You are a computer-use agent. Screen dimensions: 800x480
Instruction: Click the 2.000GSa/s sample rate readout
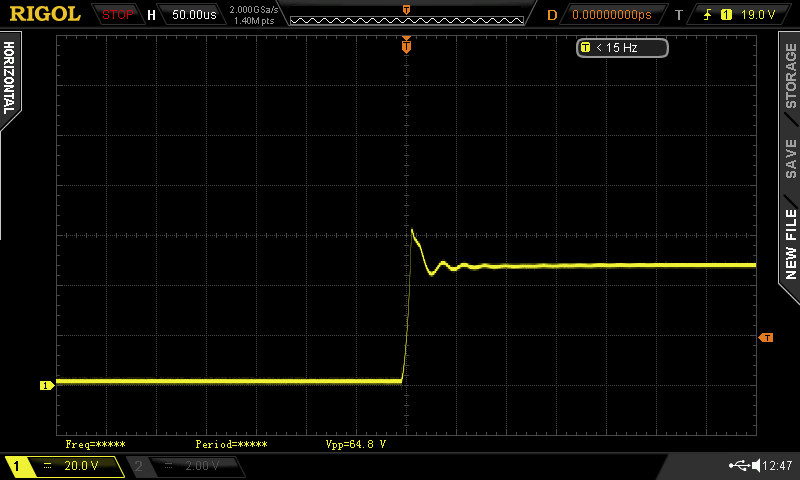[x=254, y=10]
